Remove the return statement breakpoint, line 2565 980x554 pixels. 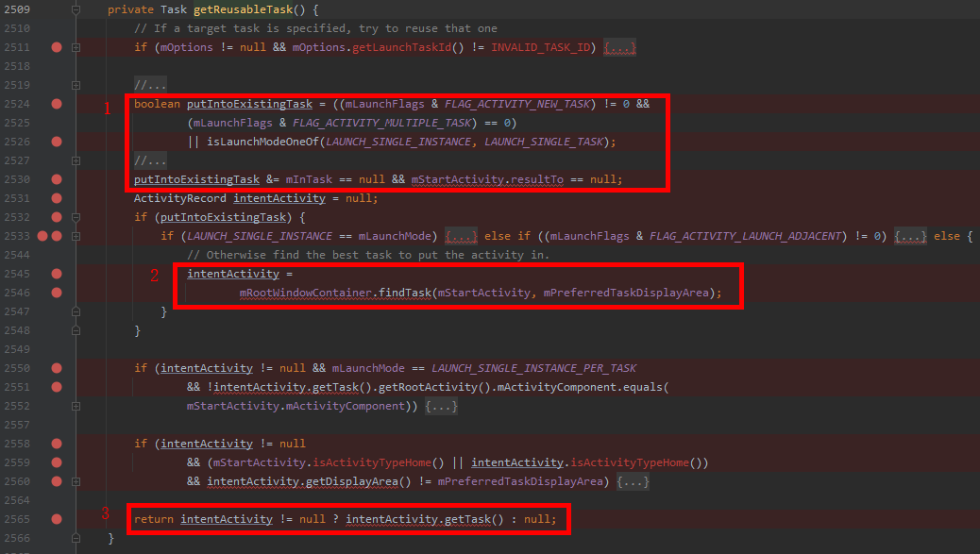57,519
